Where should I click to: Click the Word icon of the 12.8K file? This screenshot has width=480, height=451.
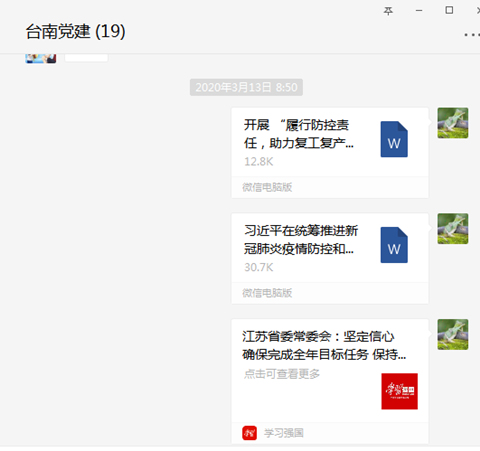click(x=394, y=139)
